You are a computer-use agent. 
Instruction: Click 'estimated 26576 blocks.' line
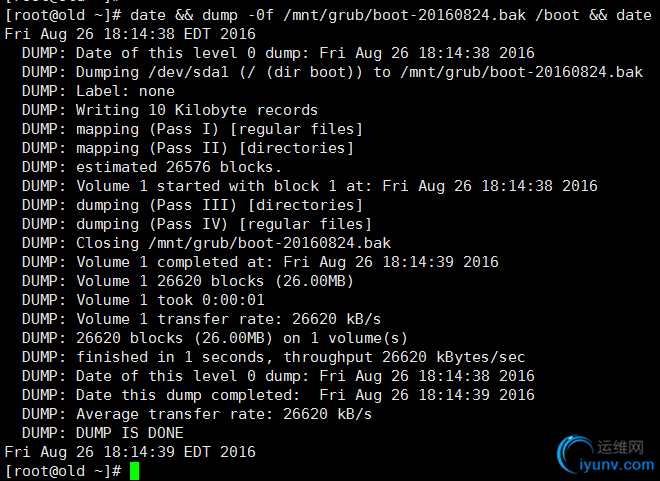pyautogui.click(x=152, y=167)
